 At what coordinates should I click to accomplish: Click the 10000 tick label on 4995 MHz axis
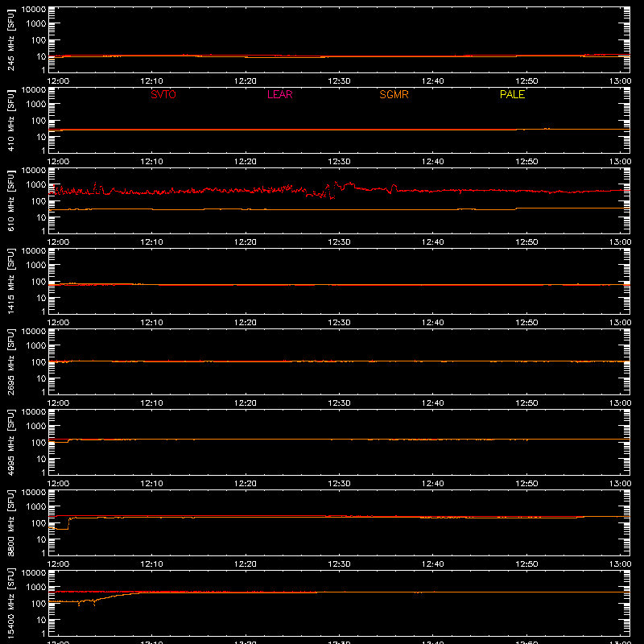(34, 412)
